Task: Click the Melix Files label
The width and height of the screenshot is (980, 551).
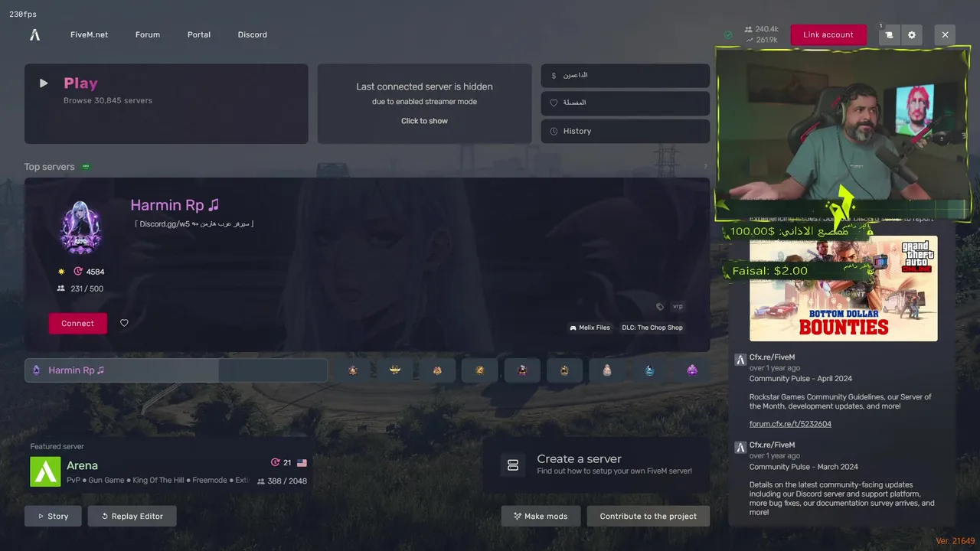Action: pyautogui.click(x=590, y=328)
